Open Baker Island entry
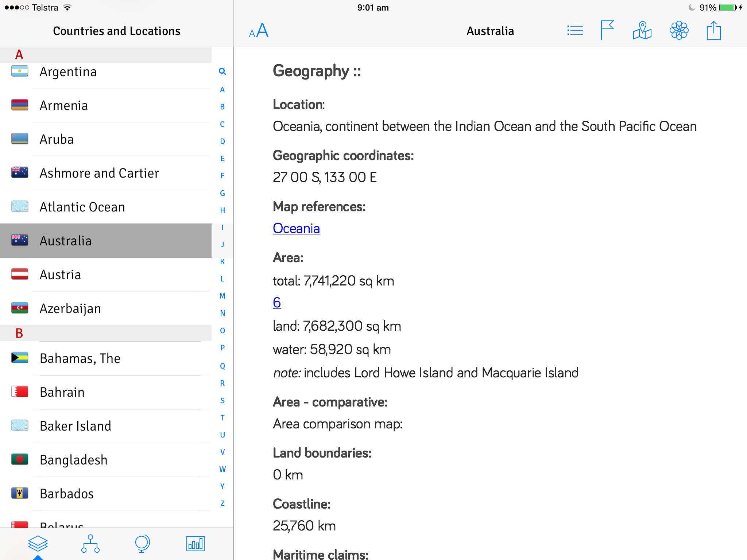This screenshot has width=747, height=560. click(x=106, y=426)
